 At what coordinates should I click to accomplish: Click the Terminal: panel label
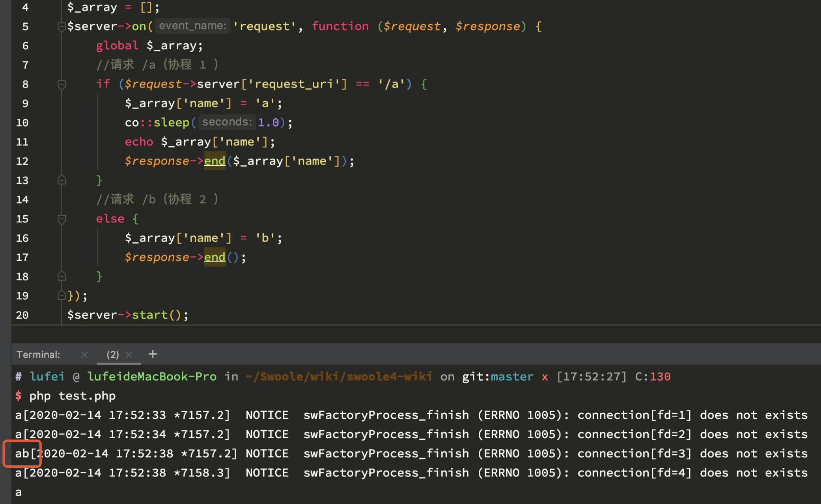[x=38, y=355]
